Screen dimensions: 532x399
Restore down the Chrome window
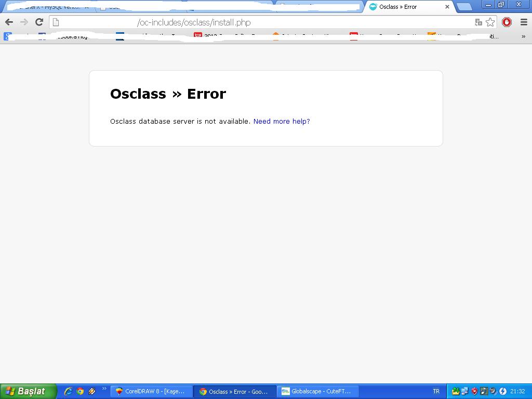tap(501, 4)
